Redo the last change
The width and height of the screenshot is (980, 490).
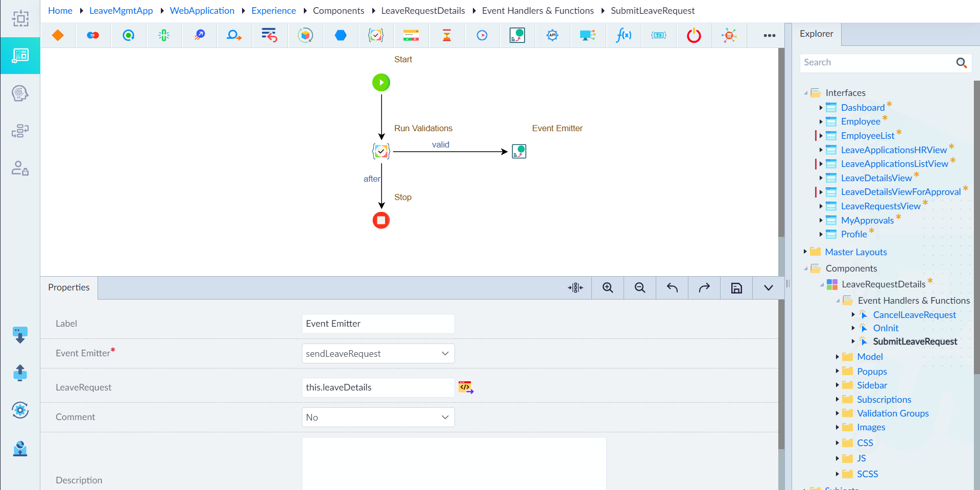click(x=704, y=288)
